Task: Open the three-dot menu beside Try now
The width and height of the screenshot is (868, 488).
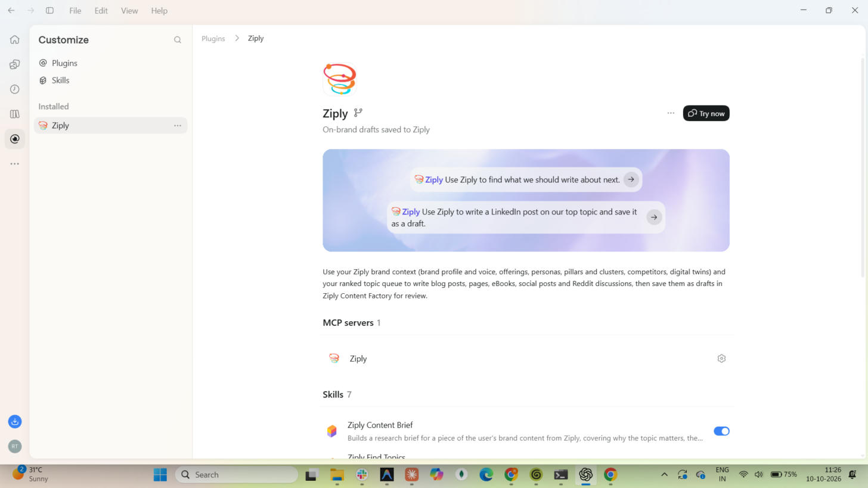Action: pyautogui.click(x=671, y=113)
